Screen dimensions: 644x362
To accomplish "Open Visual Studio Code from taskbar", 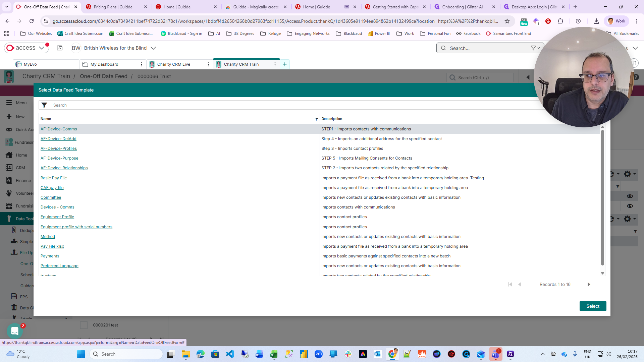I will tap(230, 354).
